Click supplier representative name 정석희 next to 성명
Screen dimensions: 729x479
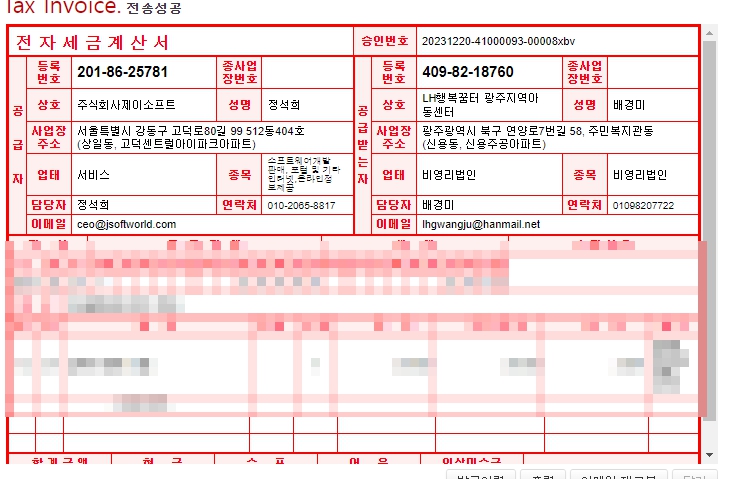coord(284,105)
